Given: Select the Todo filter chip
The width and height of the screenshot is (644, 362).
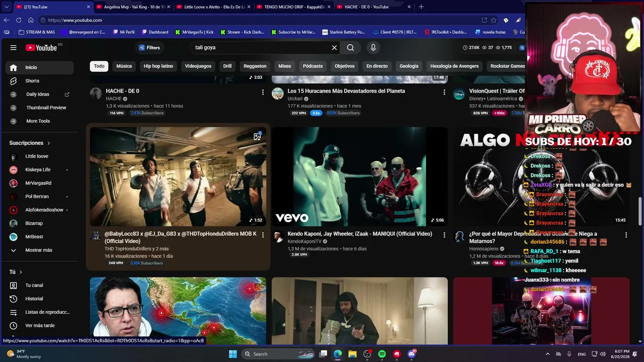Looking at the screenshot, I should coord(99,66).
